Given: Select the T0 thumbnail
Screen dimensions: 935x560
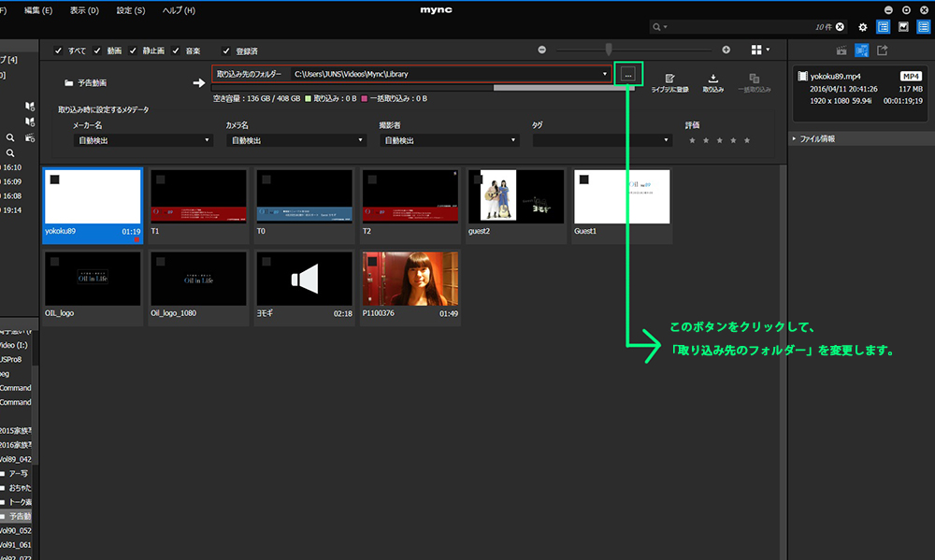Looking at the screenshot, I should pos(304,204).
